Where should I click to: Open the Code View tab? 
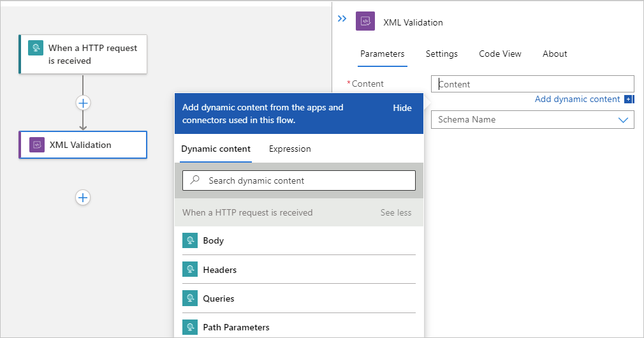pos(500,54)
